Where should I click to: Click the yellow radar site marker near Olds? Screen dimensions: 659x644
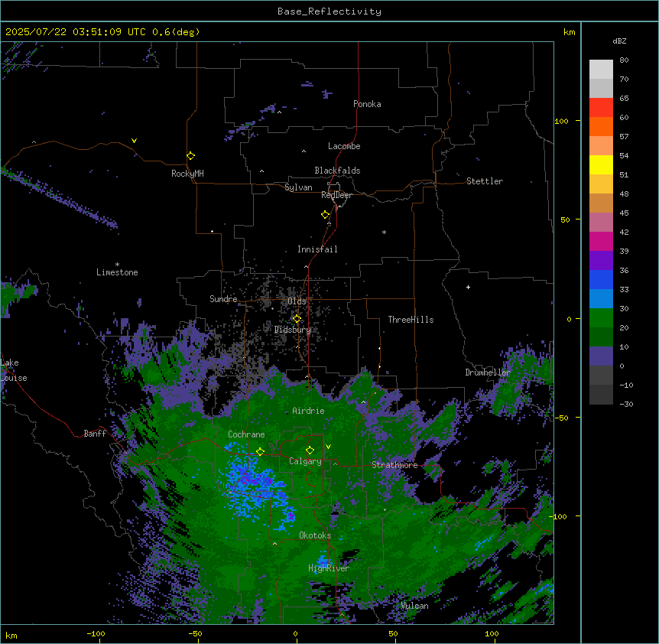[297, 319]
